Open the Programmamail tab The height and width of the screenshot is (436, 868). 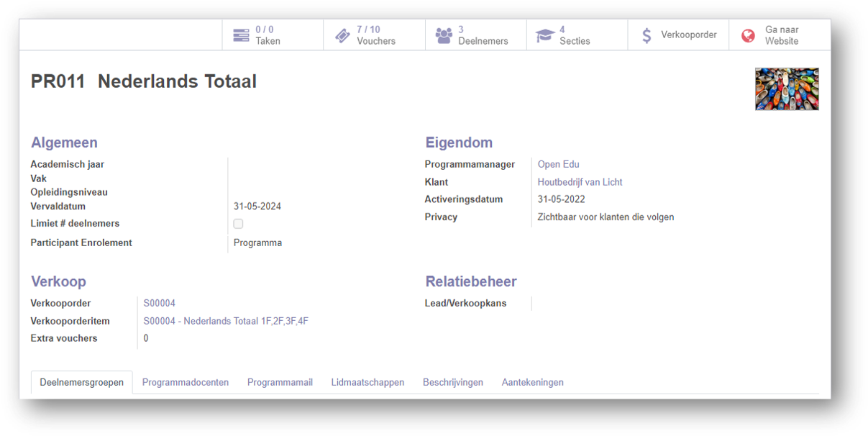tap(280, 383)
